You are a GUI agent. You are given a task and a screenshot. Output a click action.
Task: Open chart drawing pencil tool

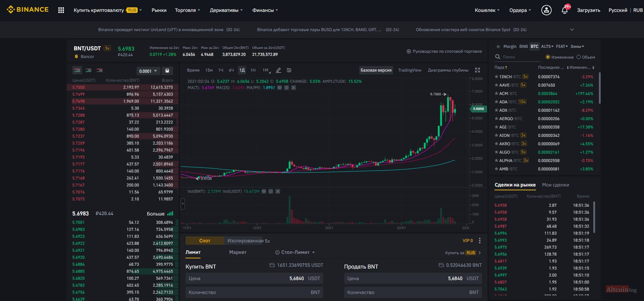(278, 70)
